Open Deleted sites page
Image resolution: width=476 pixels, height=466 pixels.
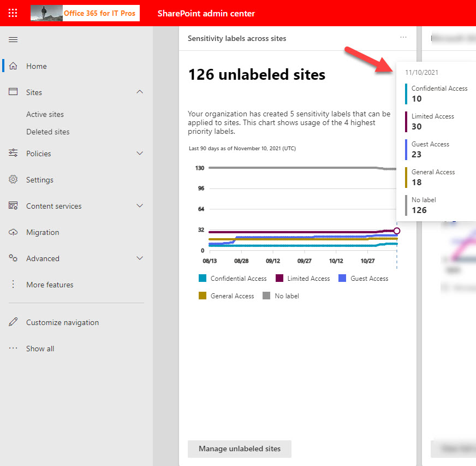[47, 132]
